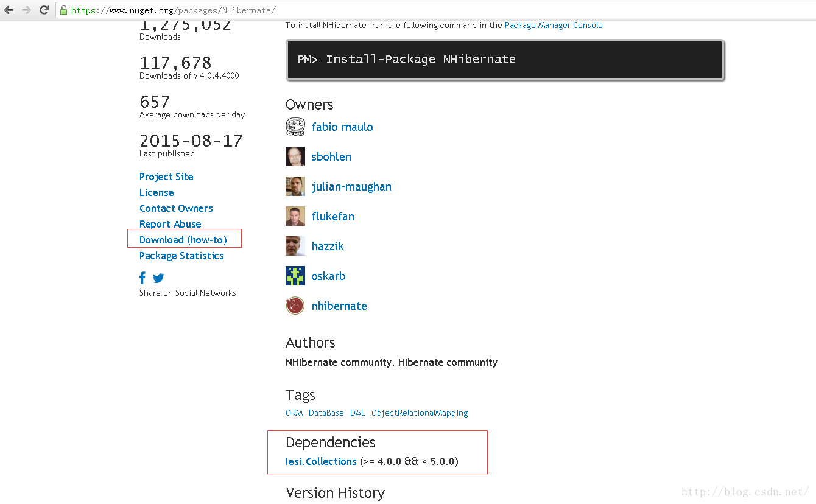The image size is (816, 504).
Task: Select the DataBase tag
Action: pos(326,413)
